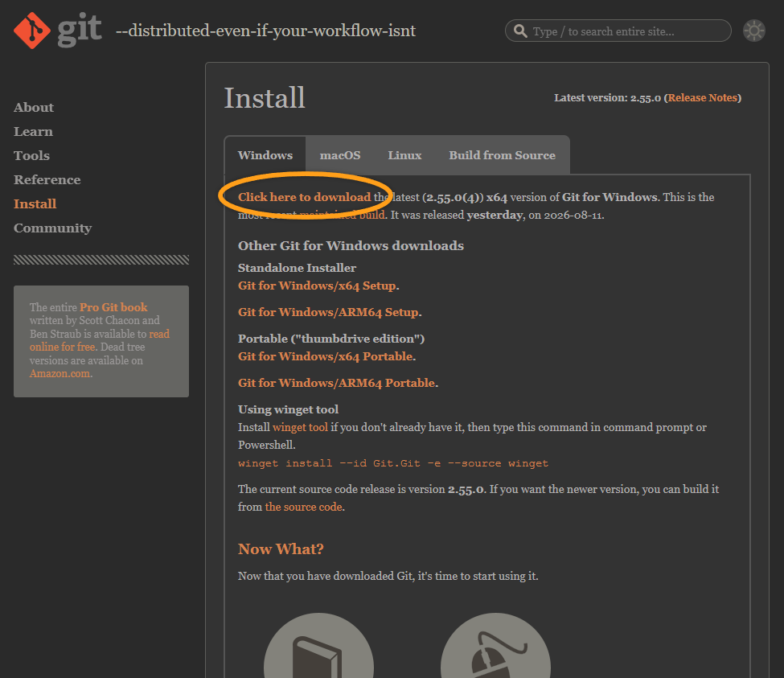
Task: Click the Now What? heading
Action: [x=281, y=549]
